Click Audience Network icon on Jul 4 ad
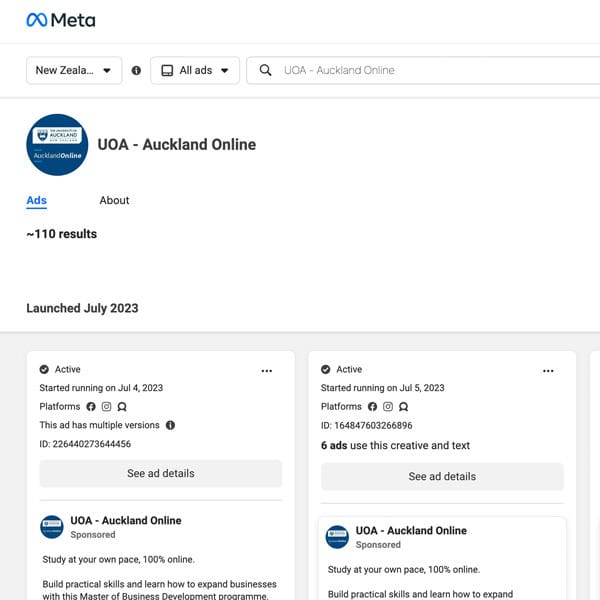This screenshot has height=600, width=600. pyautogui.click(x=122, y=406)
